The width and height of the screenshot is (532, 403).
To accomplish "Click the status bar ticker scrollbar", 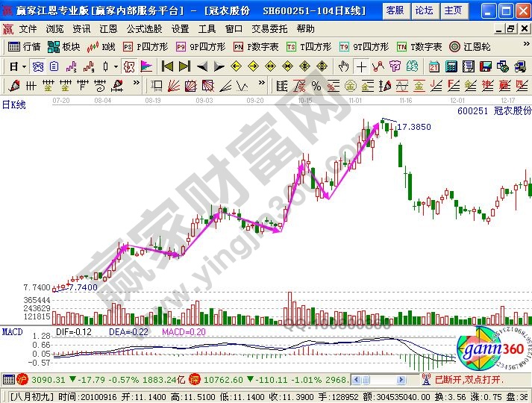I will tap(378, 380).
